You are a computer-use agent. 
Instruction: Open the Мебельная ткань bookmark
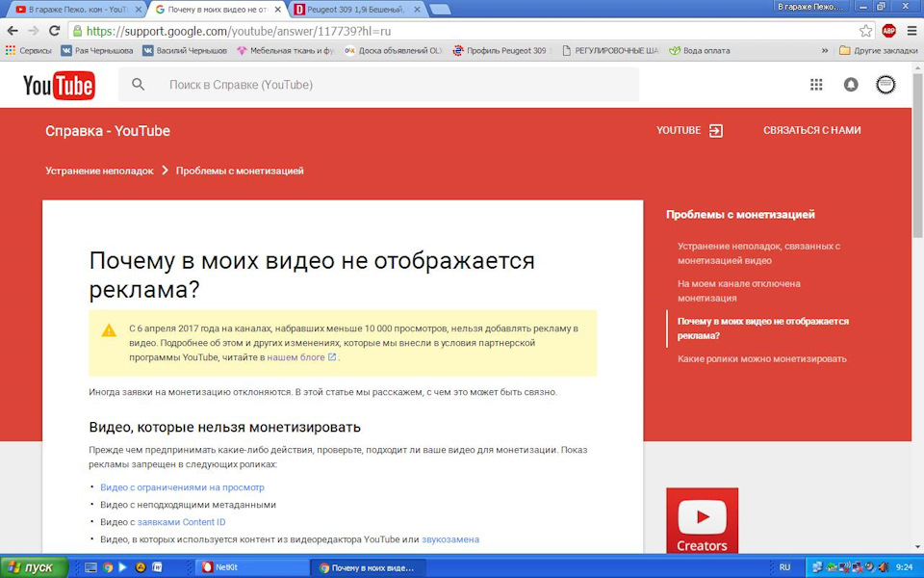click(286, 51)
